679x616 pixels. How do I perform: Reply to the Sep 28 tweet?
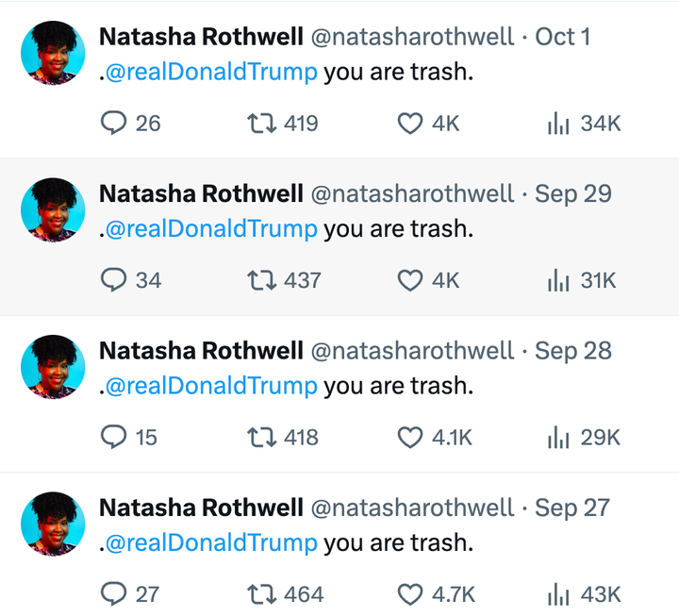[x=113, y=437]
